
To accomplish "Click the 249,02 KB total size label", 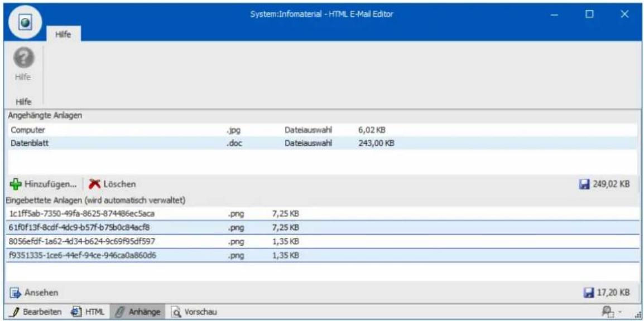I will (611, 184).
